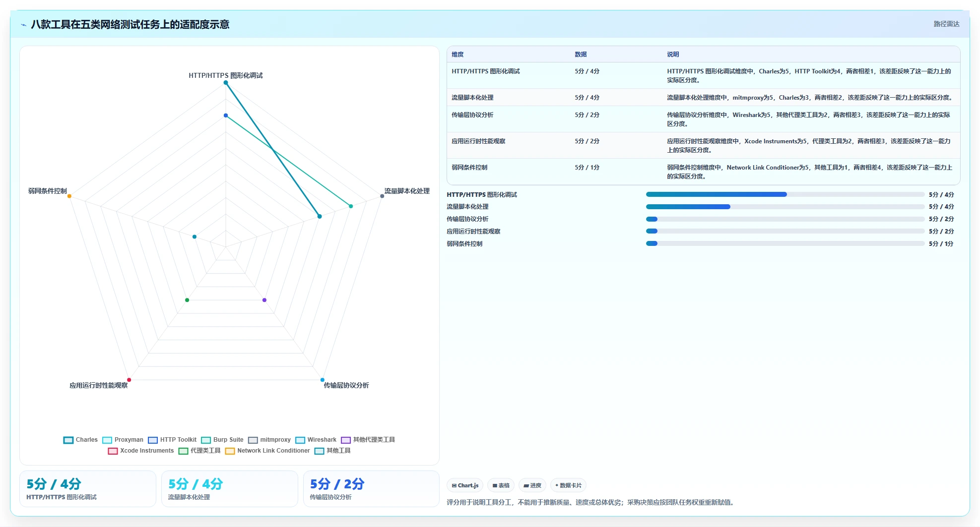The image size is (980, 527).
Task: Click the 5分 / 1分 value beside 弱网条件控制 bar
Action: tap(941, 244)
